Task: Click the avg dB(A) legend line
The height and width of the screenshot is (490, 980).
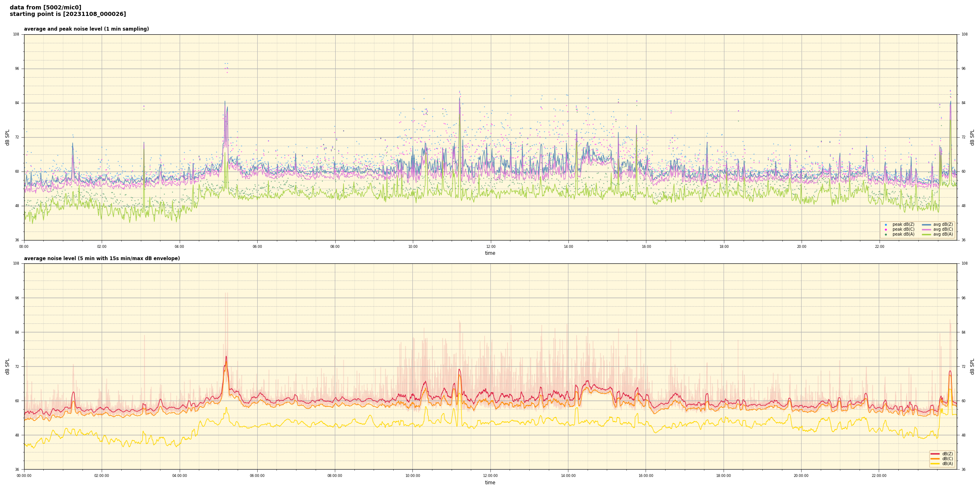Action: [926, 234]
